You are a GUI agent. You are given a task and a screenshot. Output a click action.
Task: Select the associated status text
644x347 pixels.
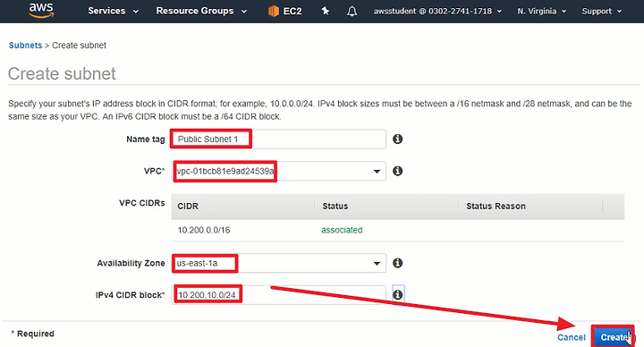(342, 230)
